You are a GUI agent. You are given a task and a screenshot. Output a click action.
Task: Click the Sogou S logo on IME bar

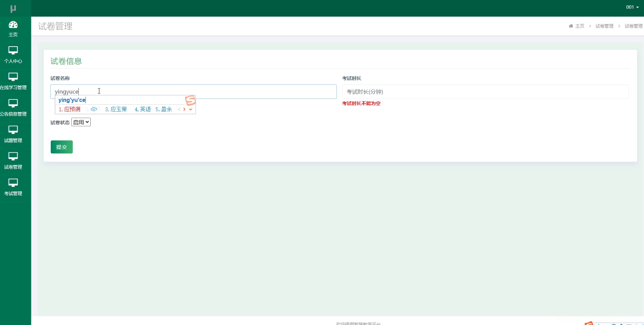pos(190,100)
